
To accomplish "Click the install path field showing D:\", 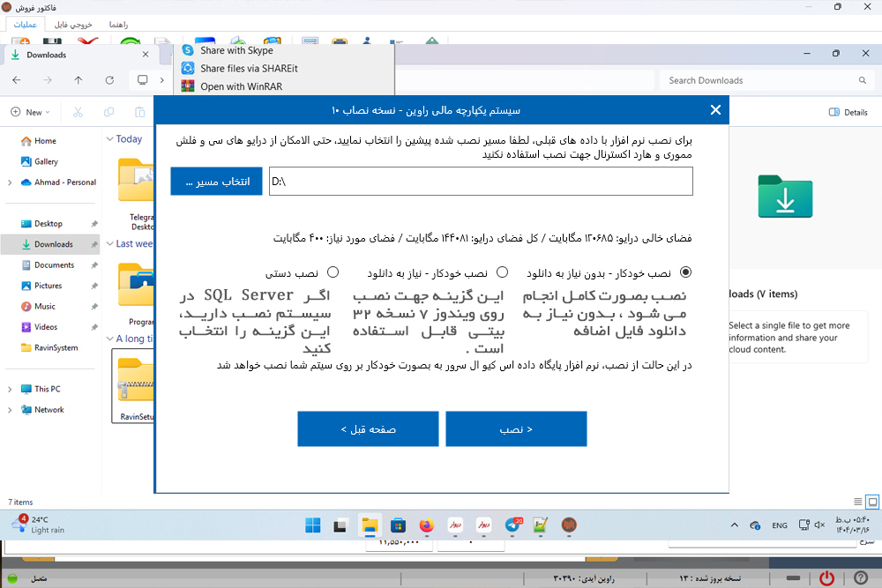I will 480,182.
